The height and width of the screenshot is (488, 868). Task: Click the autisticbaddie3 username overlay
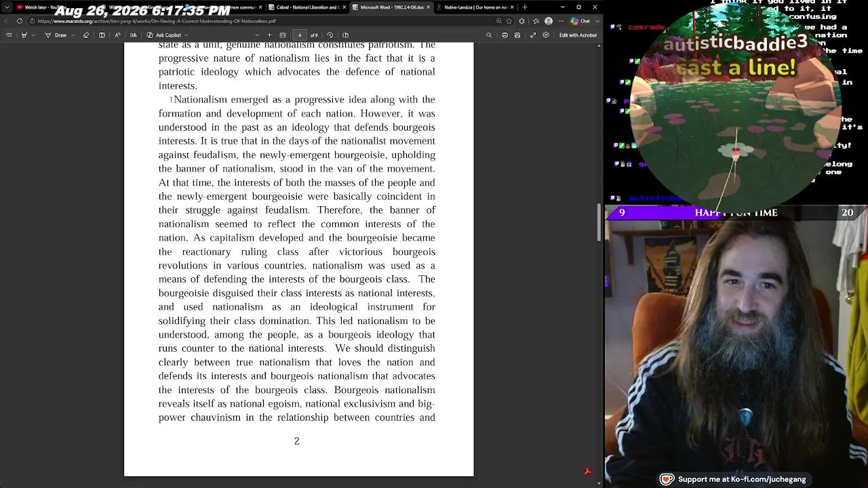[x=736, y=43]
